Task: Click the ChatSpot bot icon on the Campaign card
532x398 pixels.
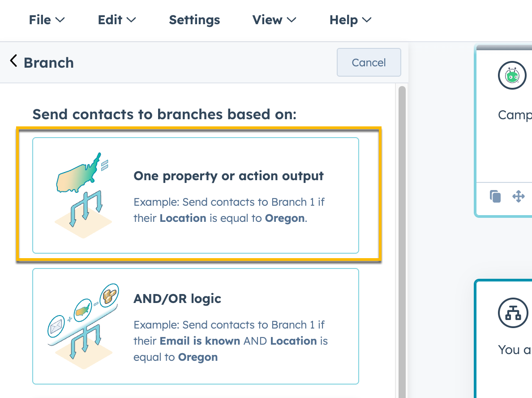Action: [x=512, y=75]
